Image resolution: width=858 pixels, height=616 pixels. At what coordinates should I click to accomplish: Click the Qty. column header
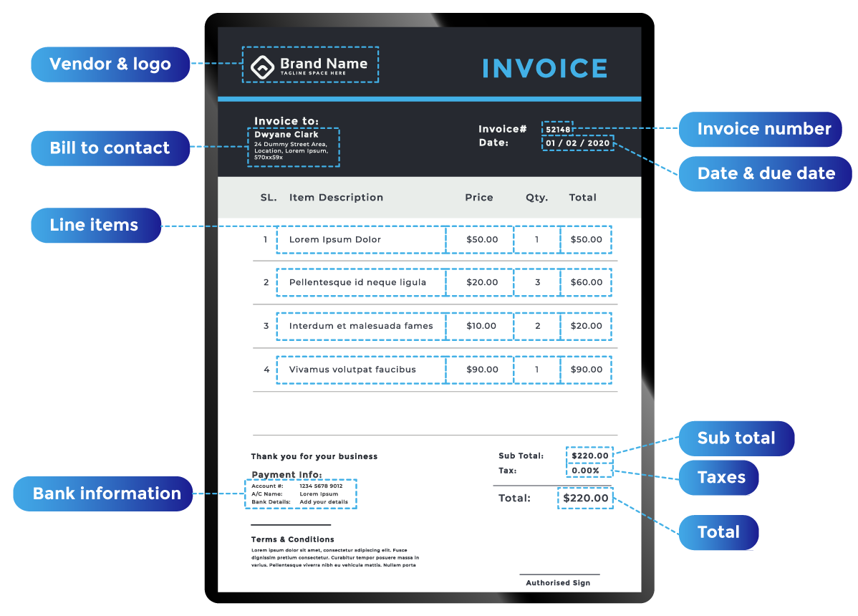[x=536, y=197]
